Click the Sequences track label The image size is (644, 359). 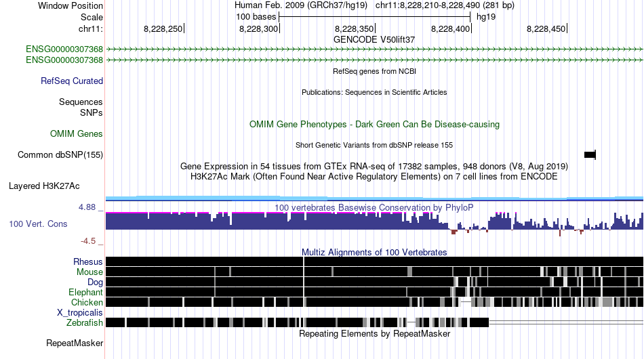pos(81,102)
